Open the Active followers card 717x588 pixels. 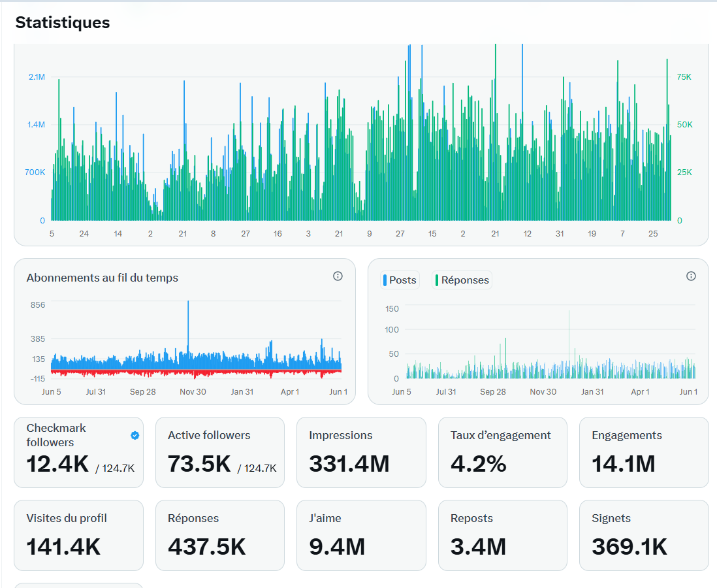pyautogui.click(x=220, y=452)
